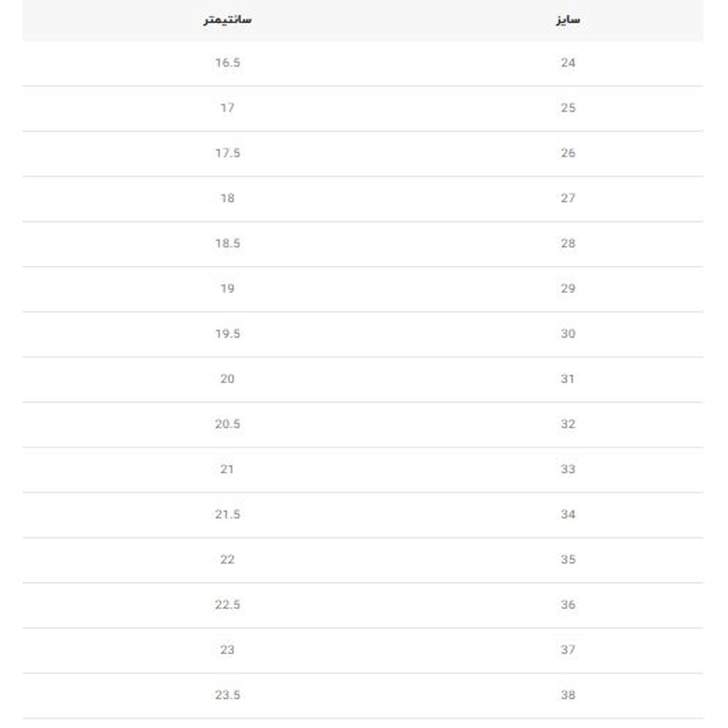Select size 29 cell
This screenshot has width=728, height=728.
567,289
